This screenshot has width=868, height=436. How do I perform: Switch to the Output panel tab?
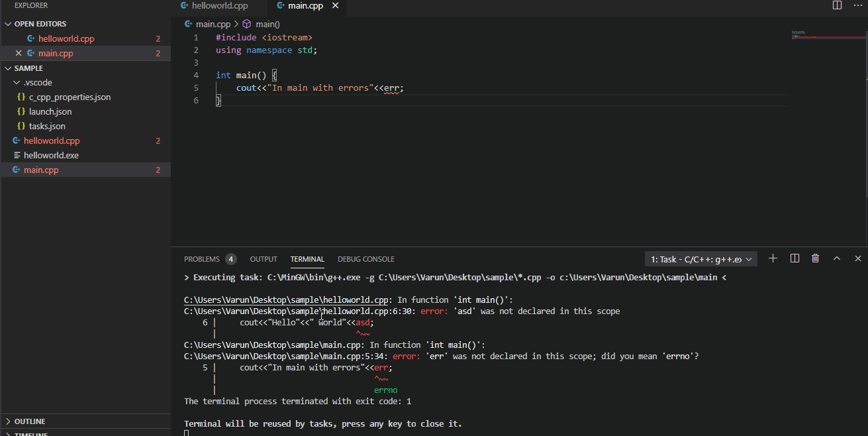coord(264,259)
